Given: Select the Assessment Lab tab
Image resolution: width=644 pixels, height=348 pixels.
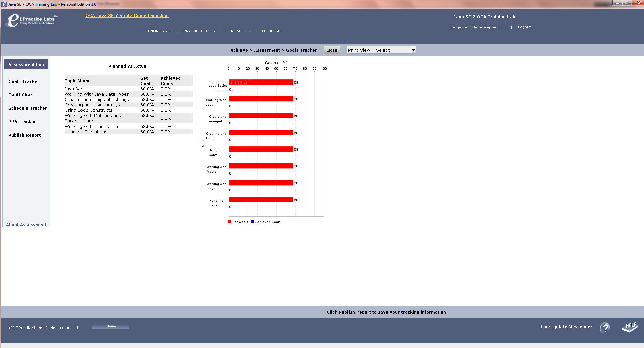Looking at the screenshot, I should (26, 64).
